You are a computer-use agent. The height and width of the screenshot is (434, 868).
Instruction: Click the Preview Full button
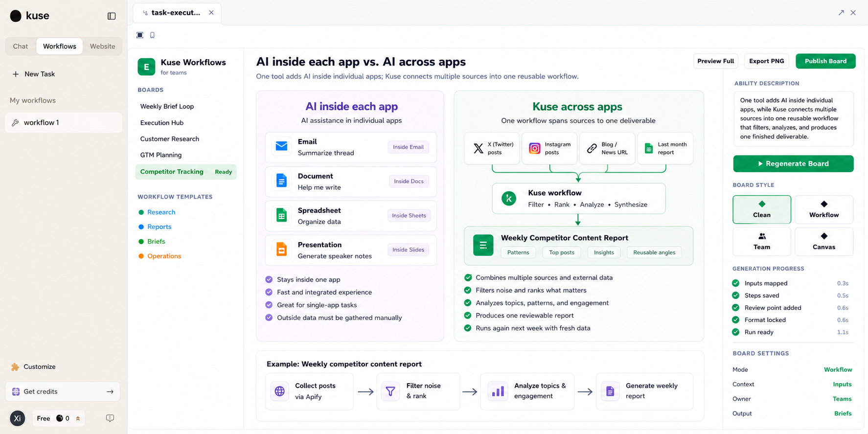coord(715,61)
